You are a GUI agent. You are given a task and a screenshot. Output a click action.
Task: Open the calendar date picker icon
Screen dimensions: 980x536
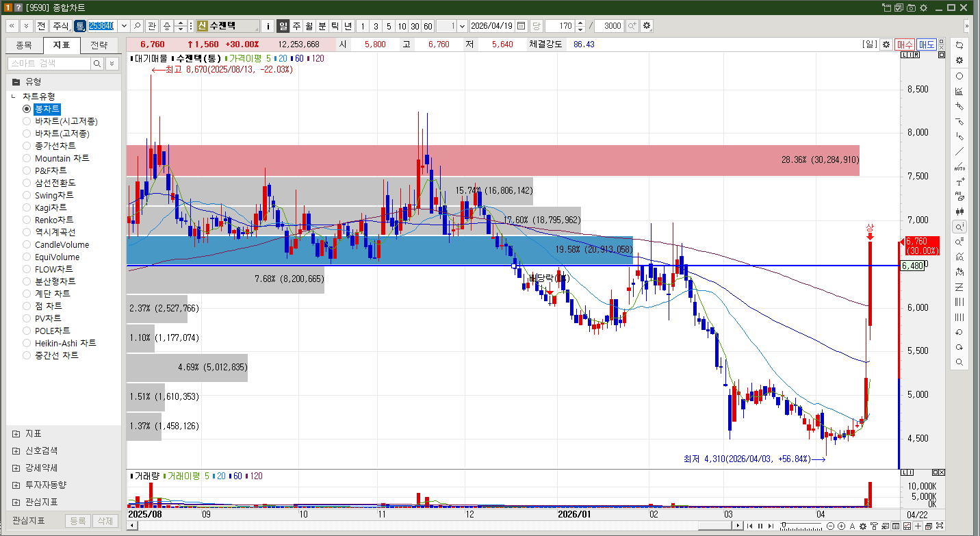521,26
